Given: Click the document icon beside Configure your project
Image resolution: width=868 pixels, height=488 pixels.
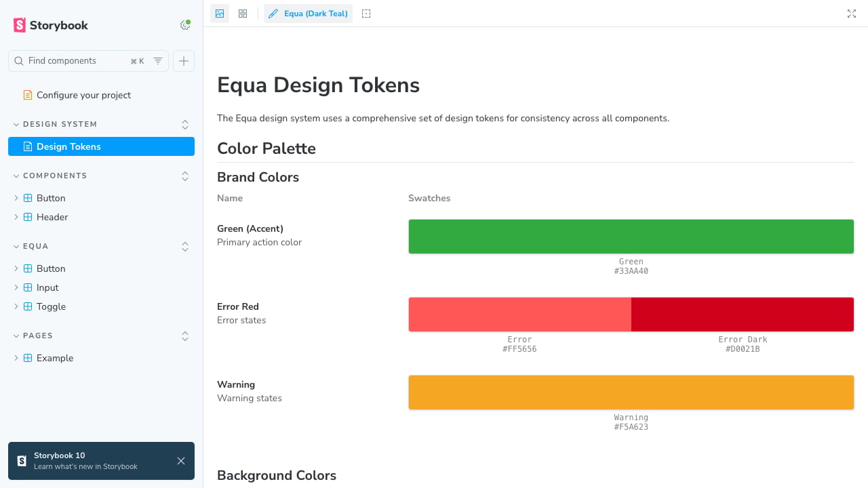Looking at the screenshot, I should point(28,95).
